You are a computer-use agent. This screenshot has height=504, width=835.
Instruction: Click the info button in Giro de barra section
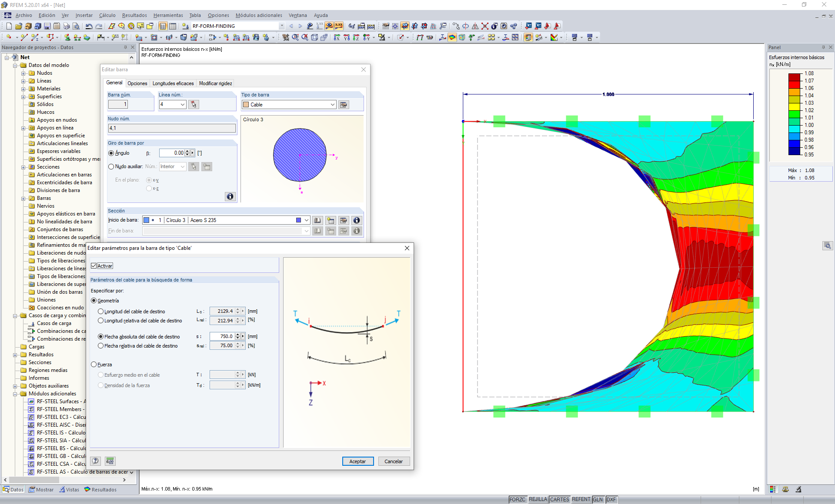(x=230, y=196)
